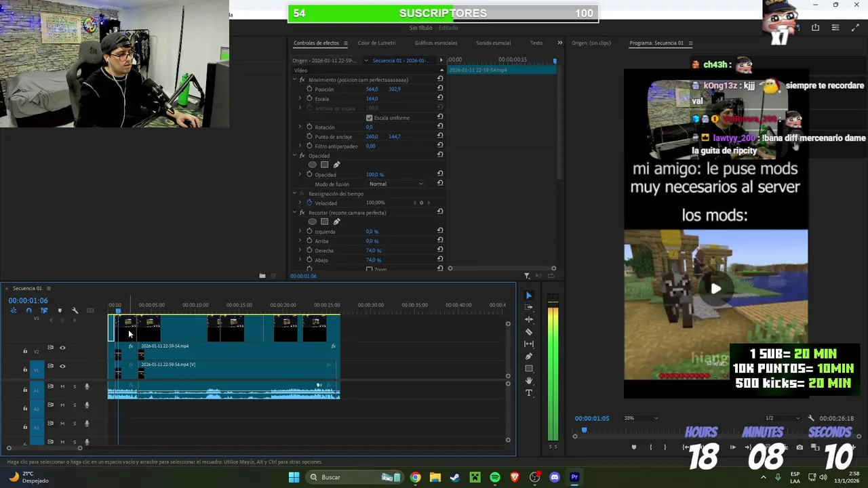Lock video track V2

pos(25,351)
